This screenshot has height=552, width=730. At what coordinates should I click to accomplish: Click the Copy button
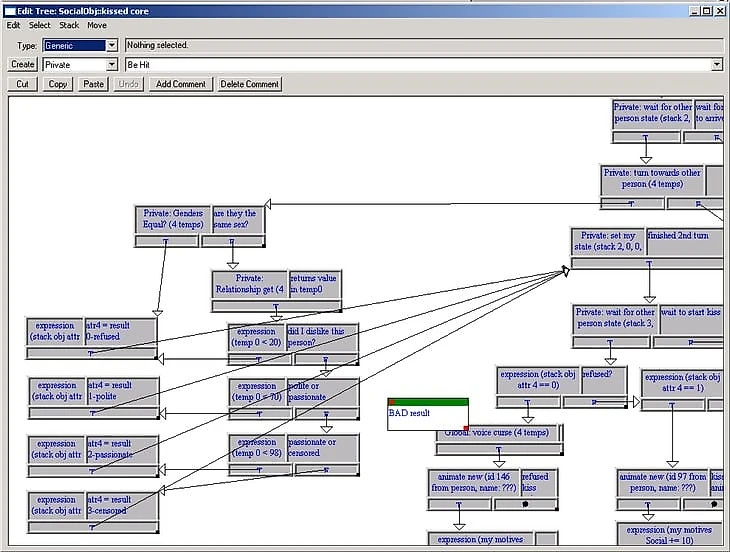[x=58, y=84]
